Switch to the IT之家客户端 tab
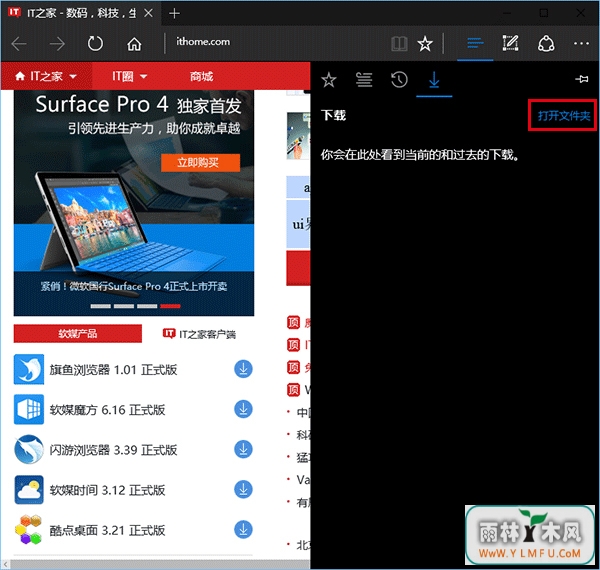600x570 pixels. (199, 334)
